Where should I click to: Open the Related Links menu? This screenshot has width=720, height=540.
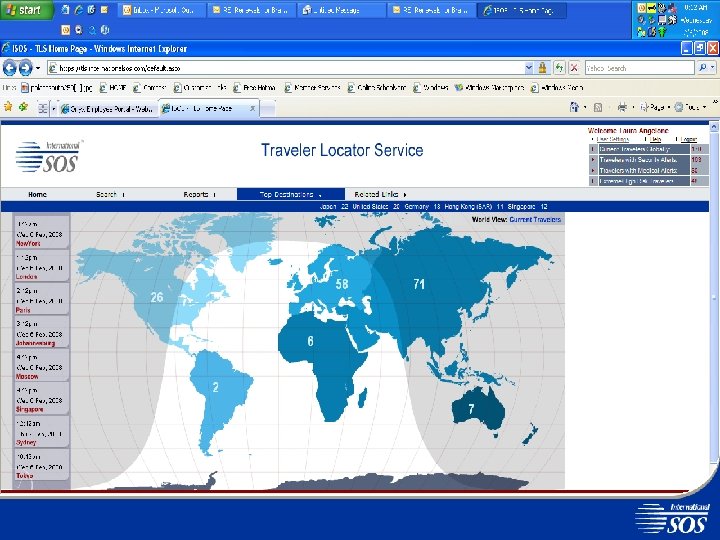click(x=380, y=194)
